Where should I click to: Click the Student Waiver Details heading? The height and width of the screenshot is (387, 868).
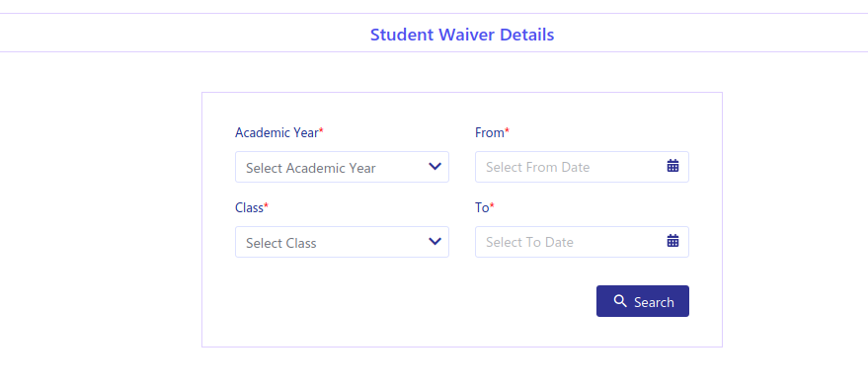click(462, 35)
